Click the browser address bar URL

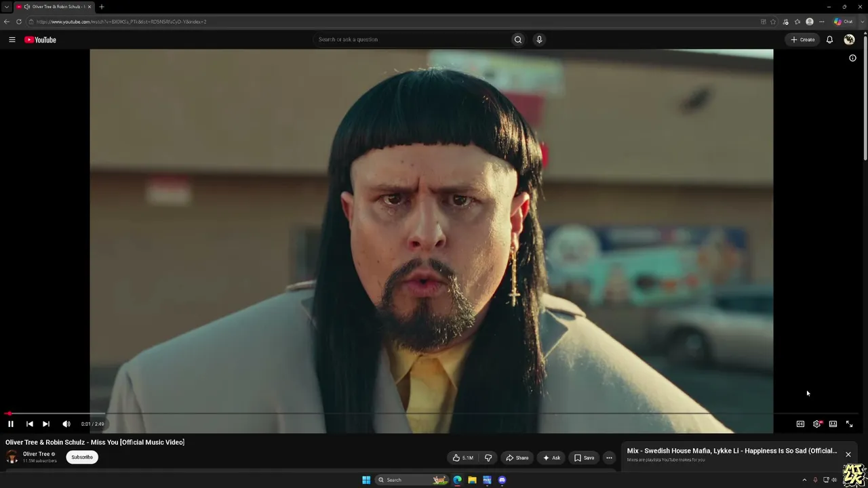click(x=121, y=22)
